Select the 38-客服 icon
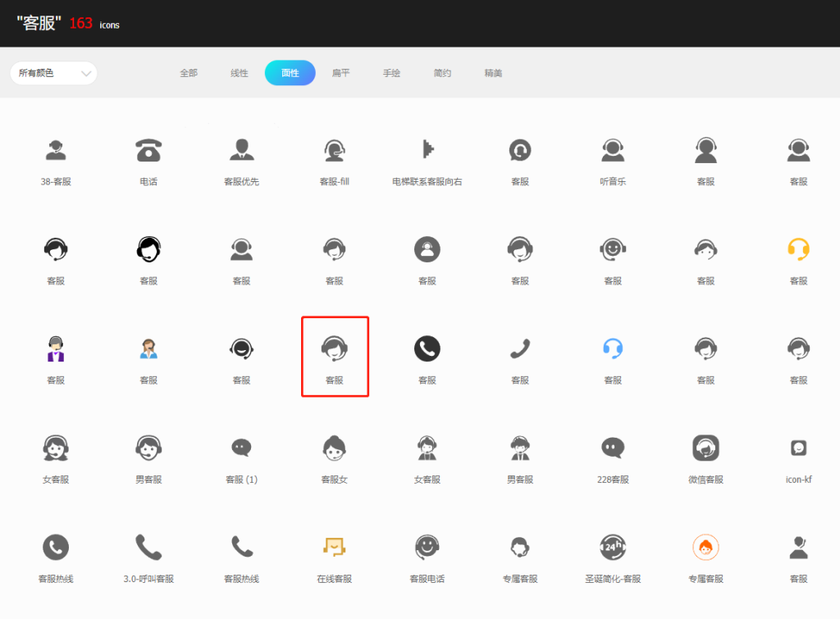Viewport: 840px width, 619px height. tap(56, 150)
